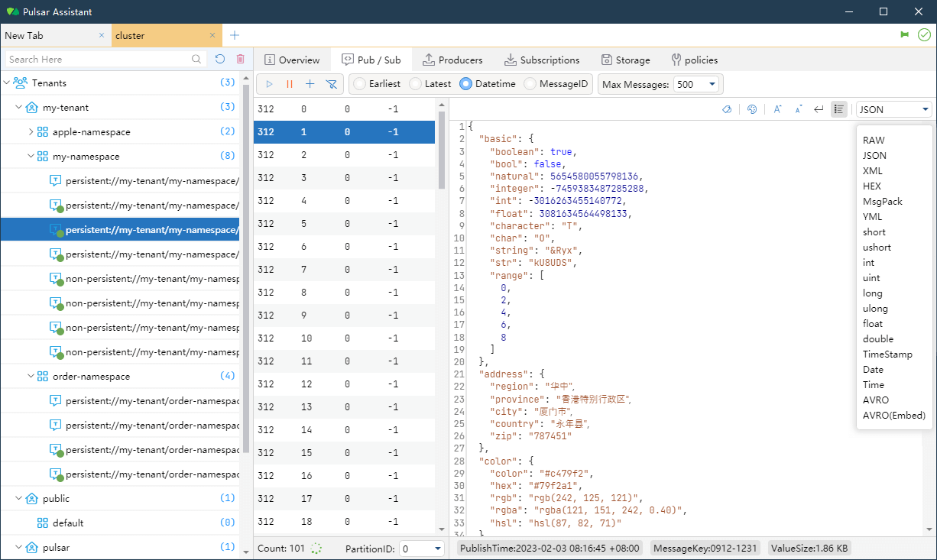Open the Subscriptions tab
This screenshot has height=560, width=937.
pos(542,60)
